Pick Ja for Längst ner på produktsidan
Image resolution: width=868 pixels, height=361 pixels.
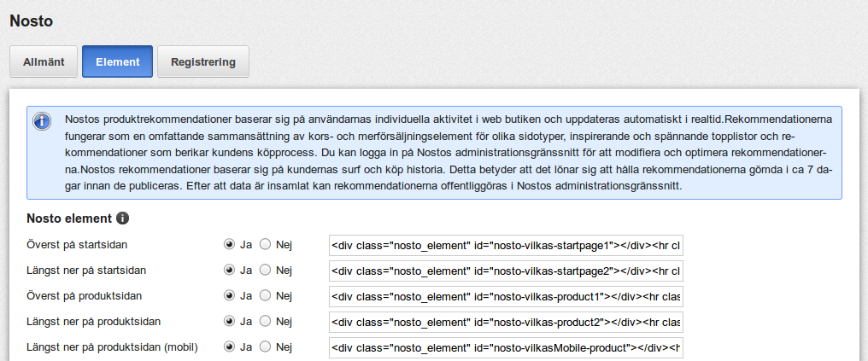[x=229, y=321]
